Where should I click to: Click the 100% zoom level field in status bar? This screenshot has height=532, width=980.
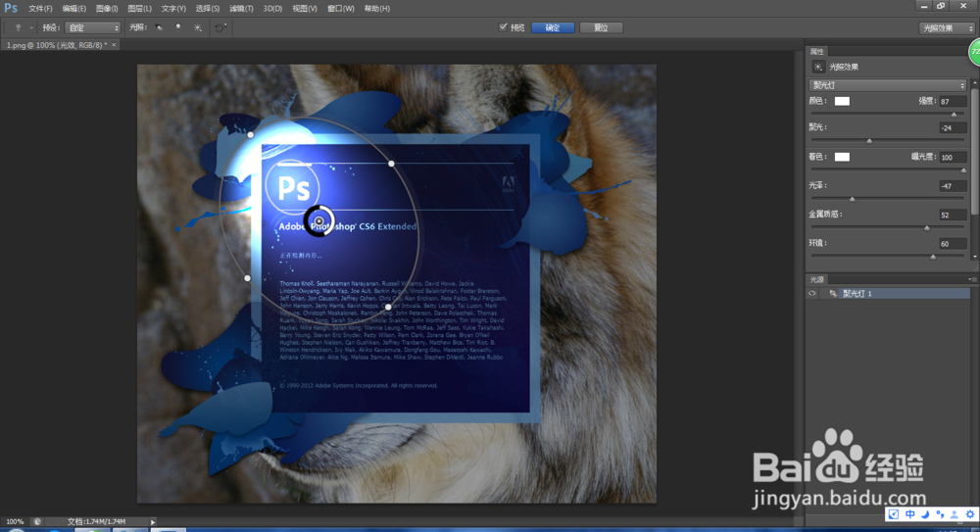(15, 521)
